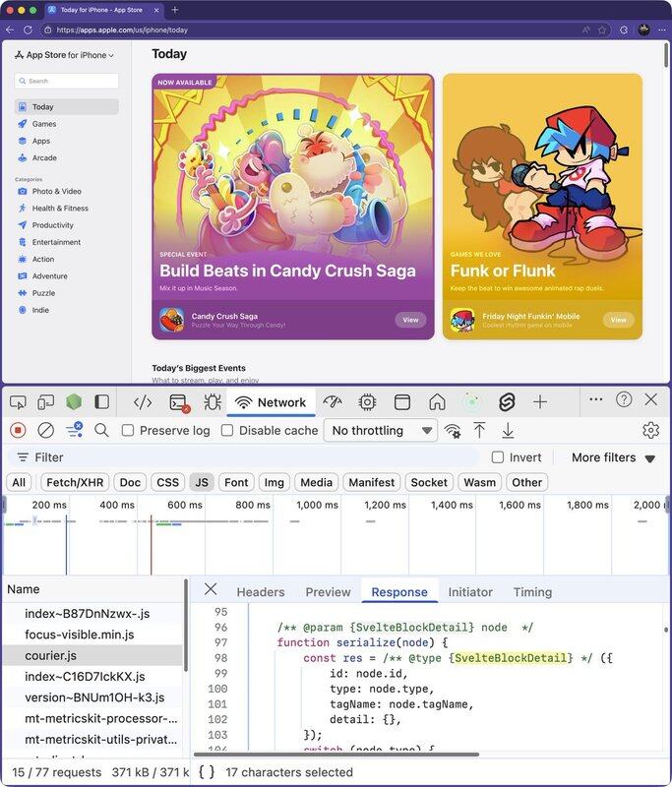The height and width of the screenshot is (787, 672).
Task: Switch to the Initiator tab
Action: (470, 592)
